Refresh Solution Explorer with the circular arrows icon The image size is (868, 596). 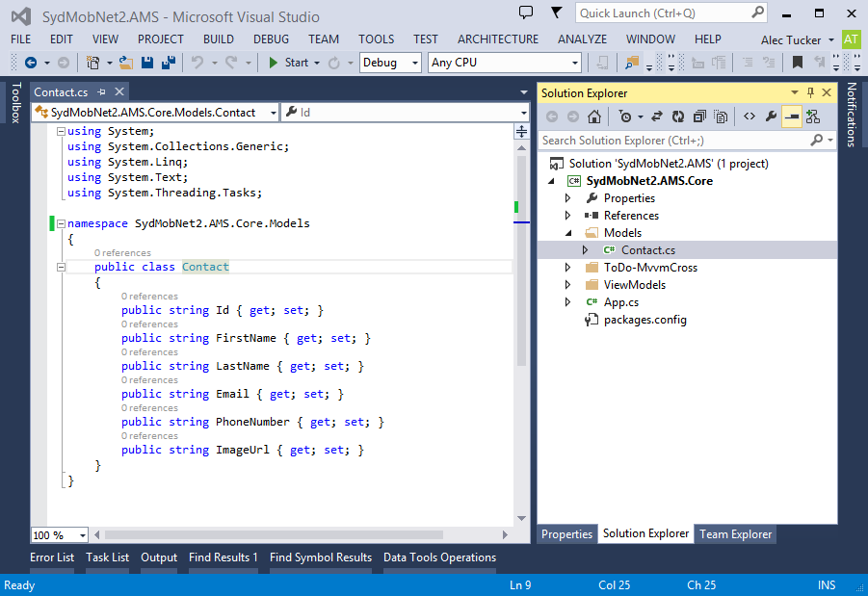677,117
